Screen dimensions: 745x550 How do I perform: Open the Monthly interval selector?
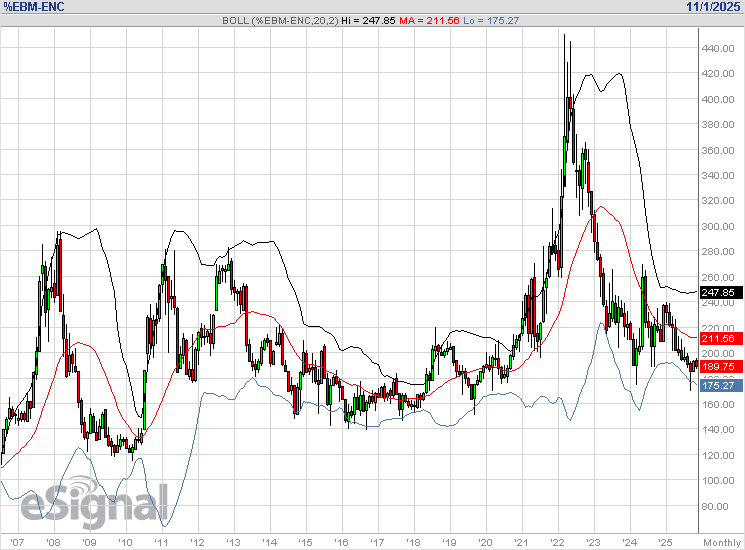[720, 541]
